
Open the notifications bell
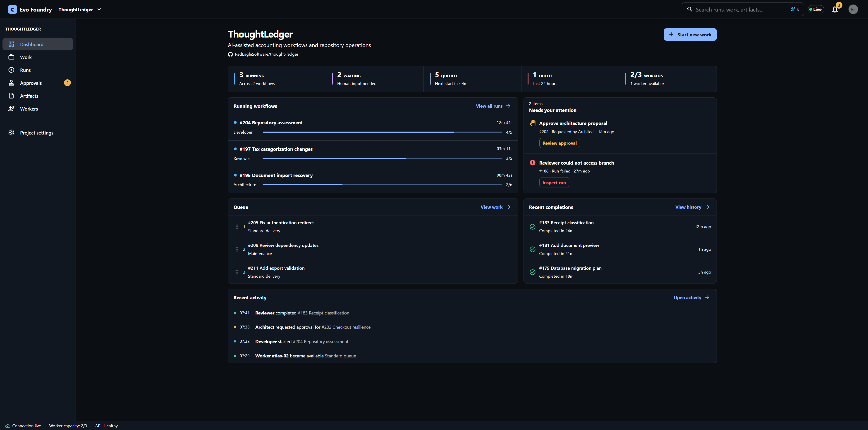(835, 9)
